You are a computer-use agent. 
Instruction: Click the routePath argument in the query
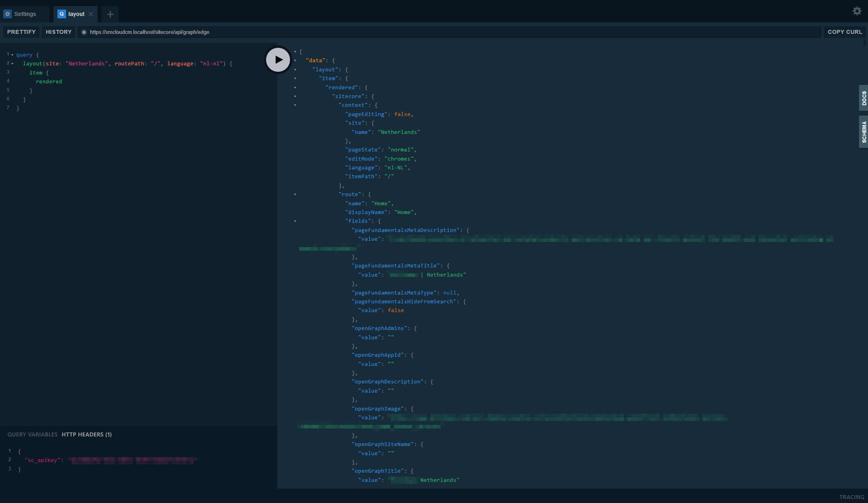[129, 64]
